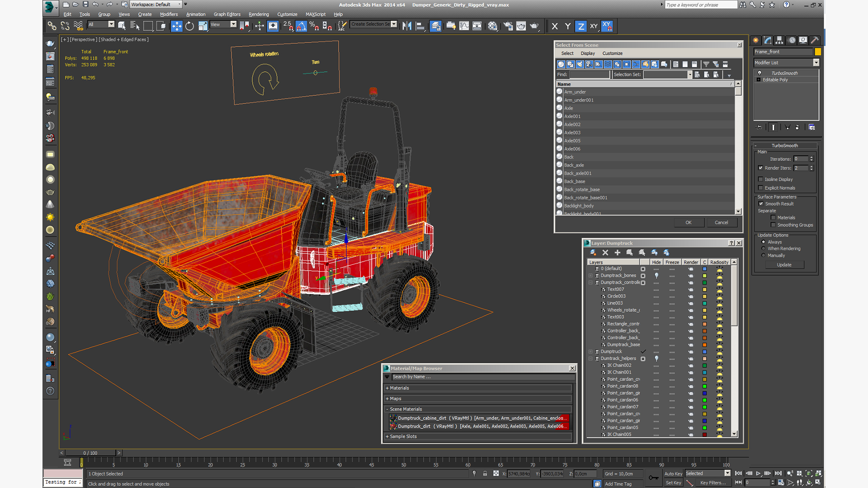This screenshot has height=488, width=868.
Task: Choose the Select and Link tool
Action: (52, 26)
